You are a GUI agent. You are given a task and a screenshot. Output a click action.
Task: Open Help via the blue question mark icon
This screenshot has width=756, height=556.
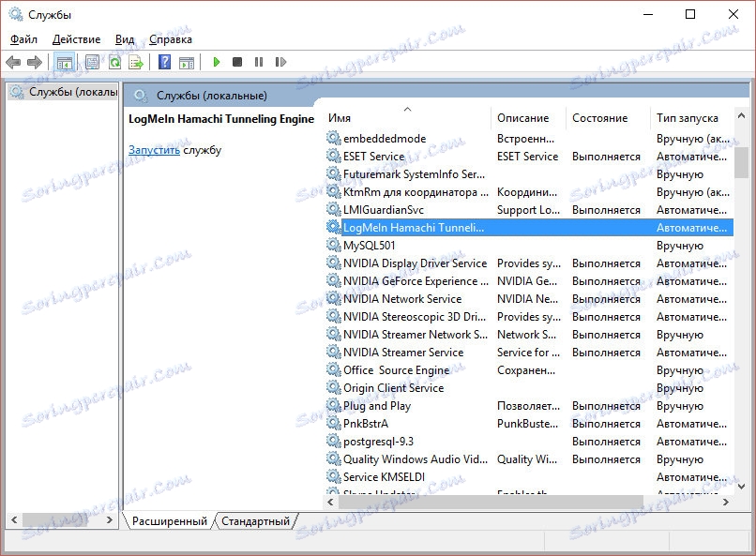pos(166,62)
